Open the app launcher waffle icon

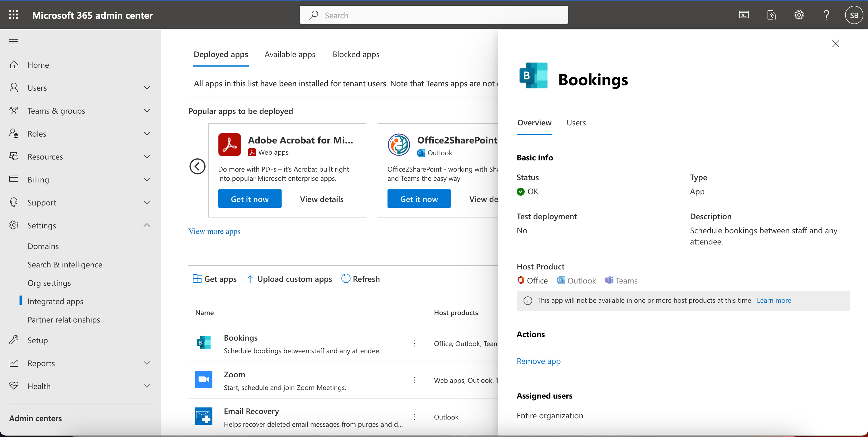[13, 15]
